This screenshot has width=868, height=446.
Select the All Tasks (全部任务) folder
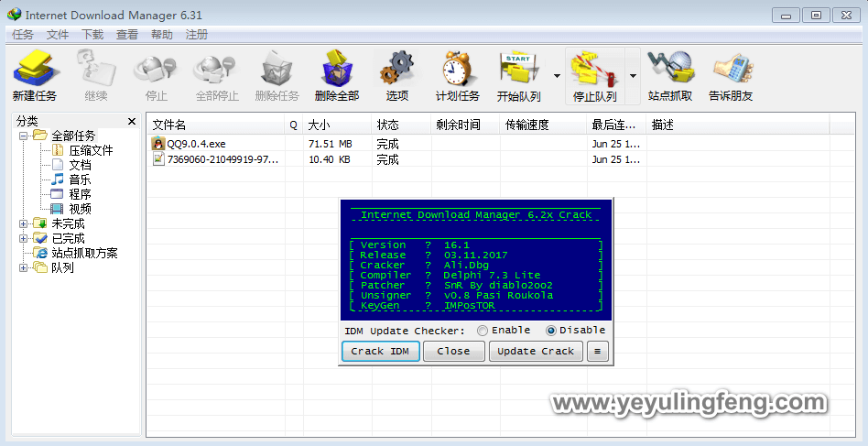[x=73, y=136]
